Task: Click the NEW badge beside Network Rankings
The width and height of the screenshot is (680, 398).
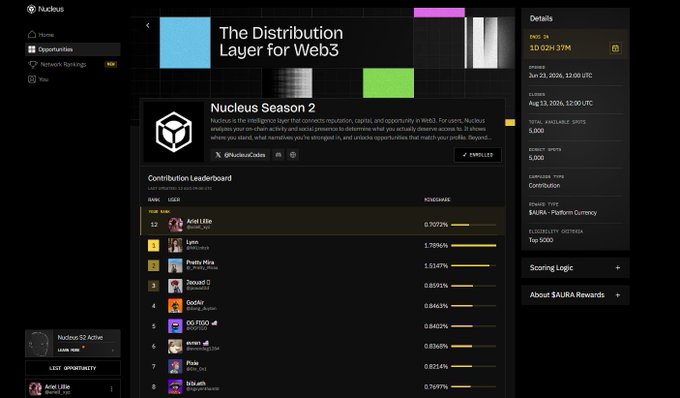Action: pos(111,64)
